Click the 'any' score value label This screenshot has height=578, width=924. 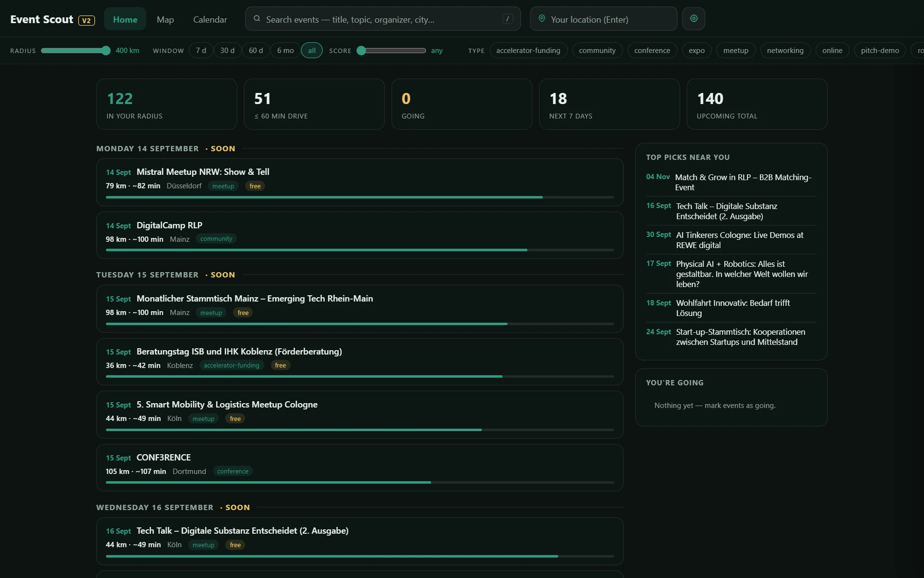(x=436, y=51)
